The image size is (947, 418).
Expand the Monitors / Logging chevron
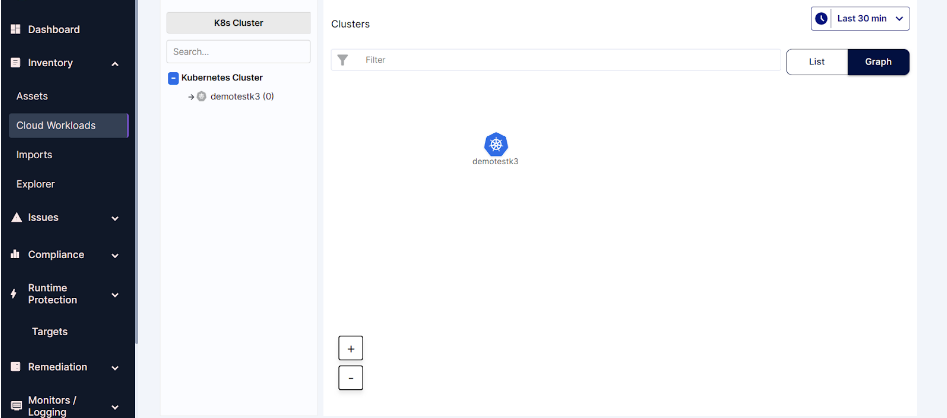pos(115,407)
